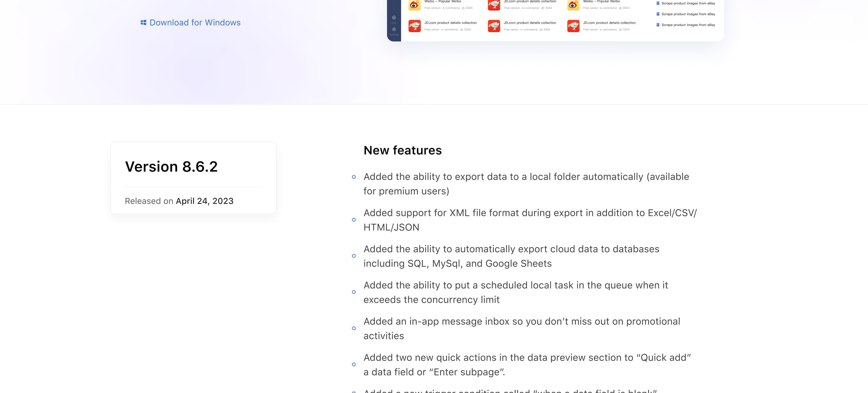Click the bullet for XML file format feature
This screenshot has height=393, width=868.
[x=354, y=220]
